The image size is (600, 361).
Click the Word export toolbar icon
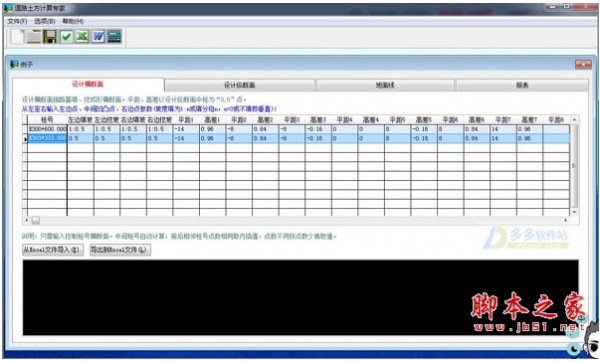tap(98, 37)
